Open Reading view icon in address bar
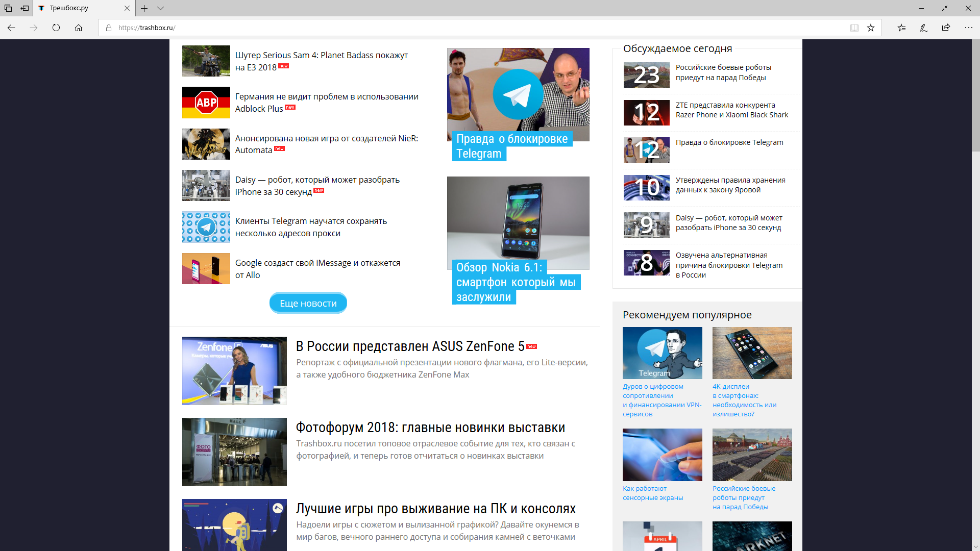 click(x=854, y=28)
